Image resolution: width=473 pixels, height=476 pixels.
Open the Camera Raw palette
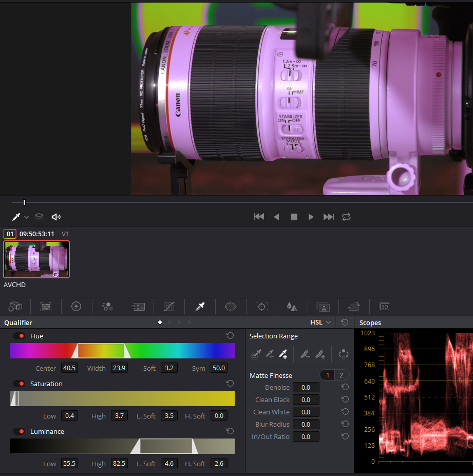(15, 307)
